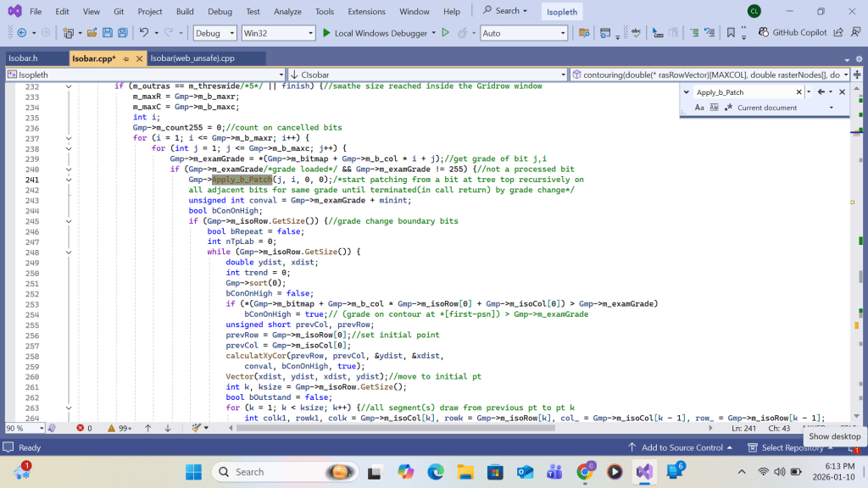This screenshot has height=488, width=868.
Task: Switch to the Isobar.h tab
Action: pos(23,58)
